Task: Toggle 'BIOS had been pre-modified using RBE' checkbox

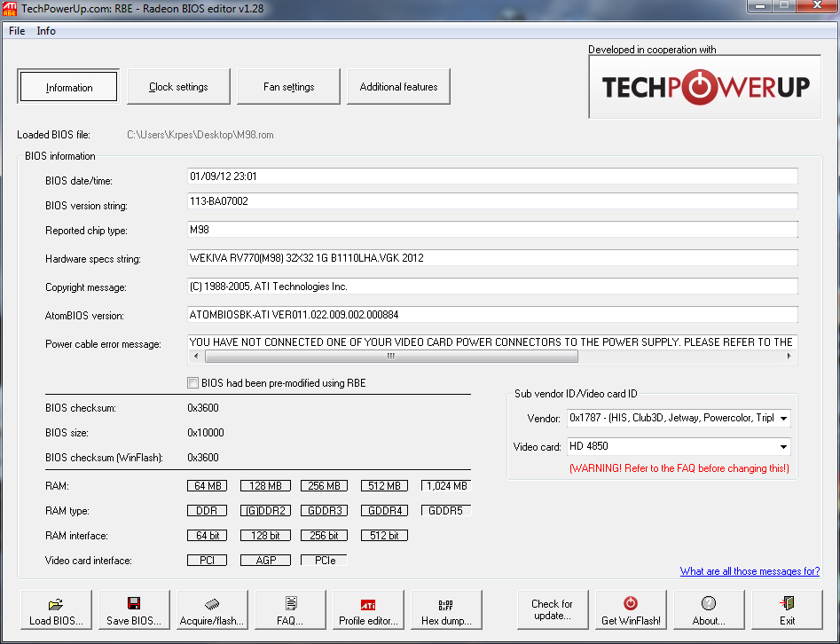Action: pyautogui.click(x=192, y=383)
